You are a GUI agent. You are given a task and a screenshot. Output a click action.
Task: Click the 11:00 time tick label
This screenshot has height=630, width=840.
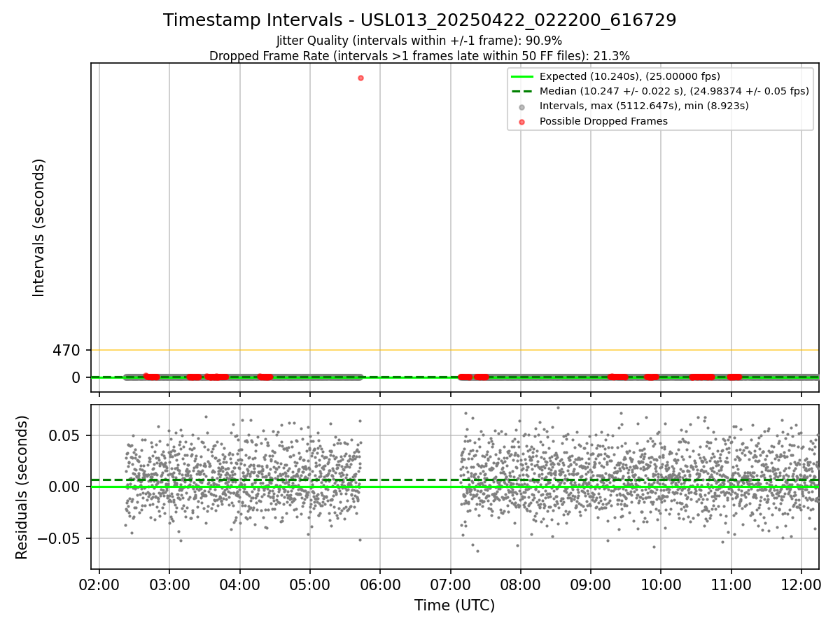pos(731,584)
